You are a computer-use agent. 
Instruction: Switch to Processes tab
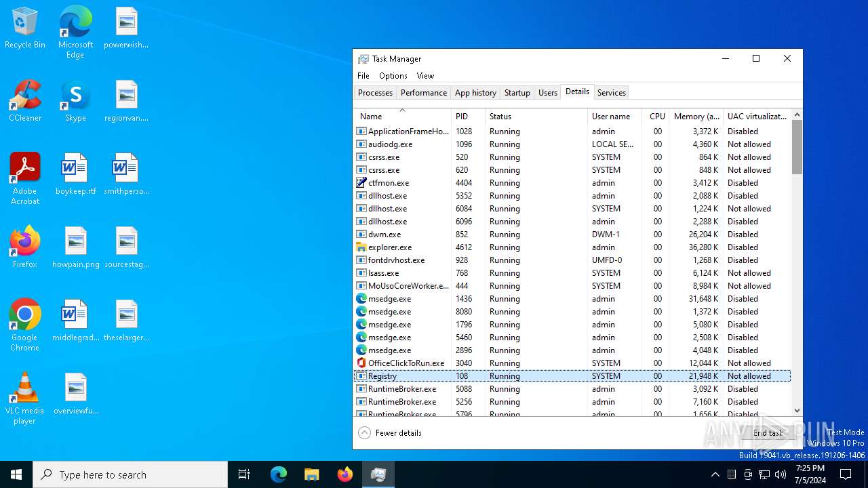pos(375,93)
